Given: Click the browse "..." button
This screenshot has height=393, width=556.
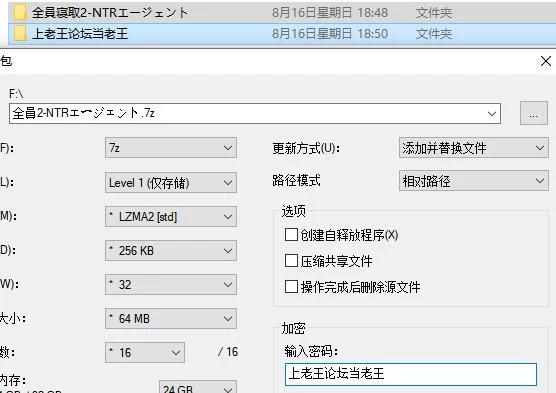Looking at the screenshot, I should point(534,113).
